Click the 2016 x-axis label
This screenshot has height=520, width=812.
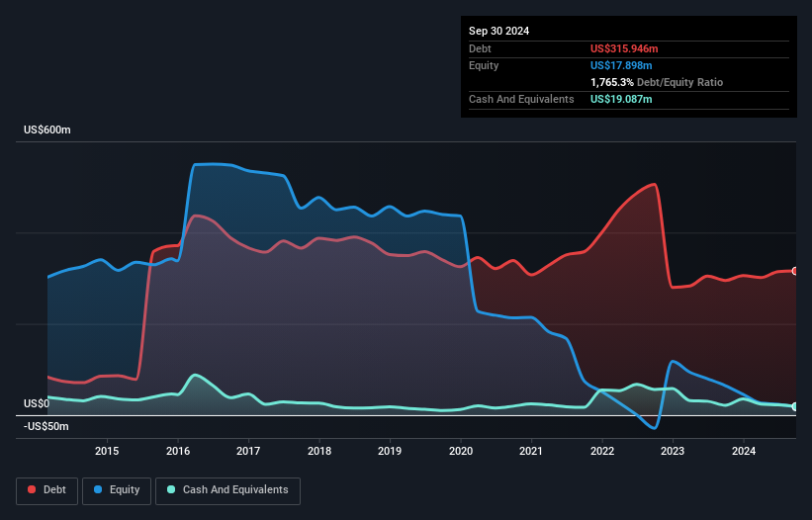pos(178,451)
